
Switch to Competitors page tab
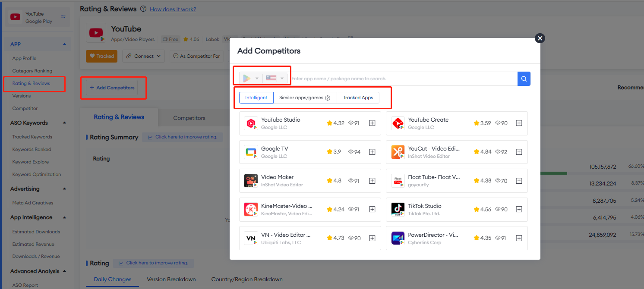point(189,118)
